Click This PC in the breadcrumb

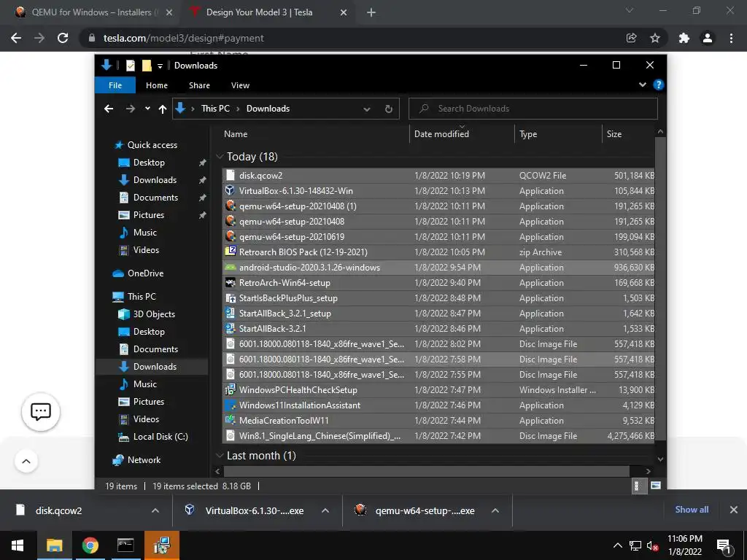(215, 109)
